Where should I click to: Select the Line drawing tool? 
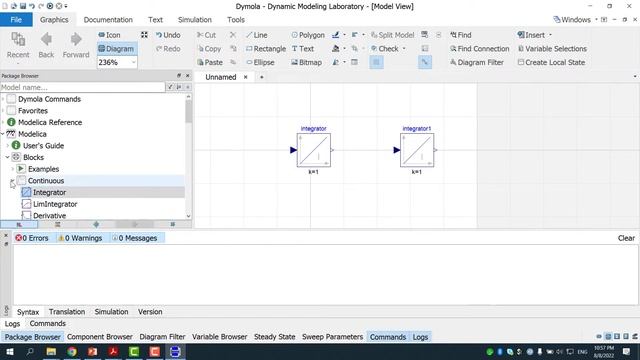click(256, 35)
